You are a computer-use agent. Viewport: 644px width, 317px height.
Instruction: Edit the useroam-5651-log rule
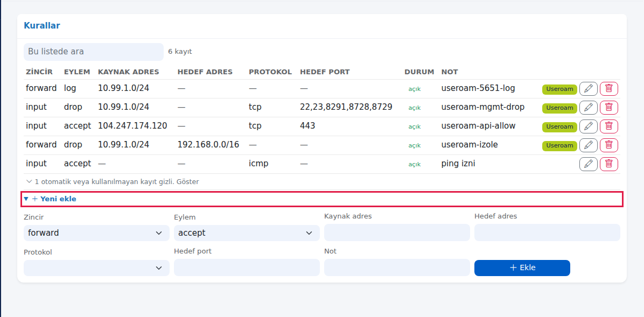click(x=588, y=89)
